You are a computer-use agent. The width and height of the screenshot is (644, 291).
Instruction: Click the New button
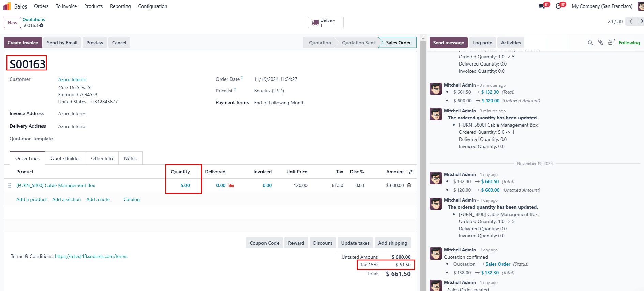(x=12, y=23)
